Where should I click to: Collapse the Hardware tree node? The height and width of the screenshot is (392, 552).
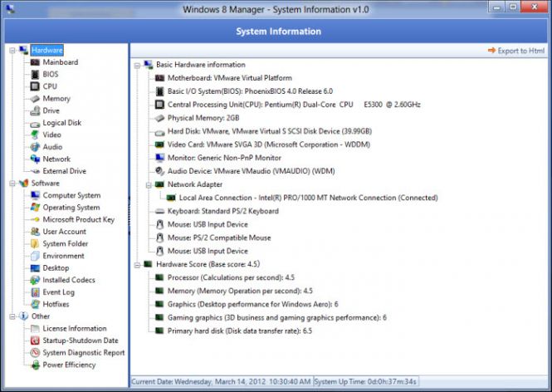point(12,51)
